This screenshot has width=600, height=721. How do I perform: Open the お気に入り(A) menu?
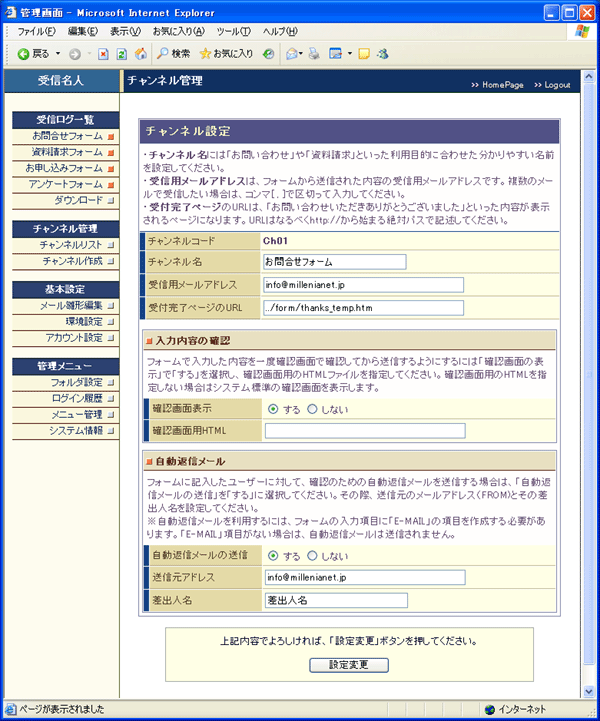click(x=178, y=31)
